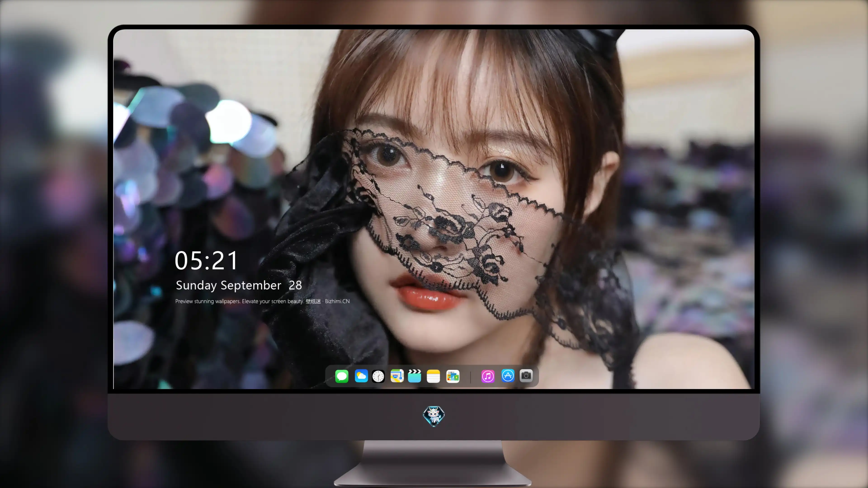This screenshot has width=868, height=488.
Task: Open the Clock app in dock
Action: point(378,376)
